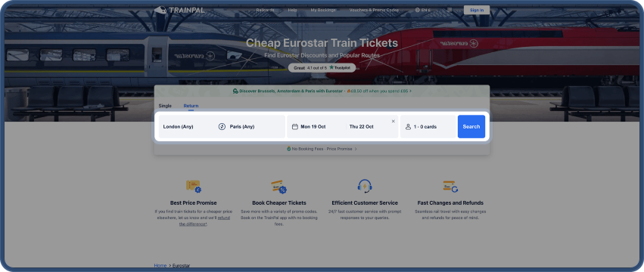Screen dimensions: 644x272
Task: Click the Eurostar breadcrumb text
Action: point(181,265)
